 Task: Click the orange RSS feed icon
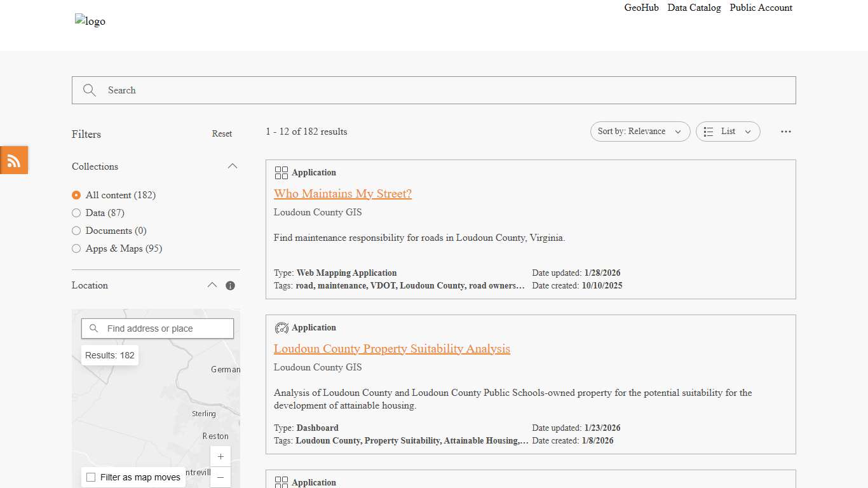[x=14, y=160]
